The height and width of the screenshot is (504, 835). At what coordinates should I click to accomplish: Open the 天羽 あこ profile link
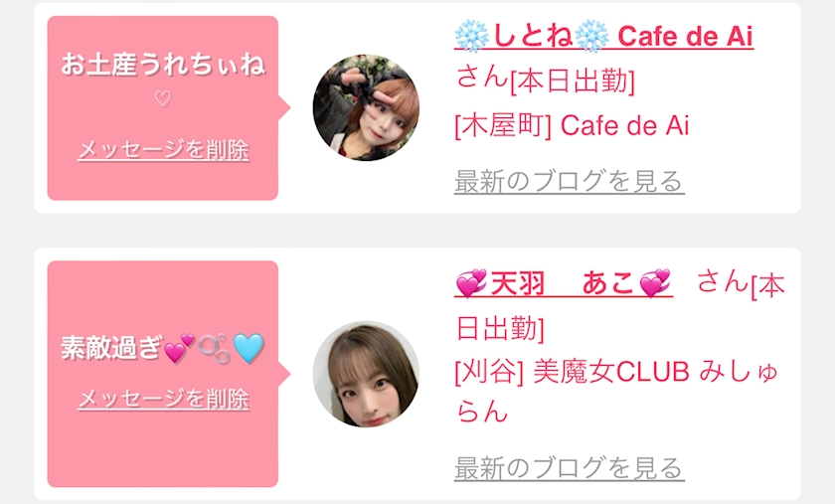pos(564,283)
